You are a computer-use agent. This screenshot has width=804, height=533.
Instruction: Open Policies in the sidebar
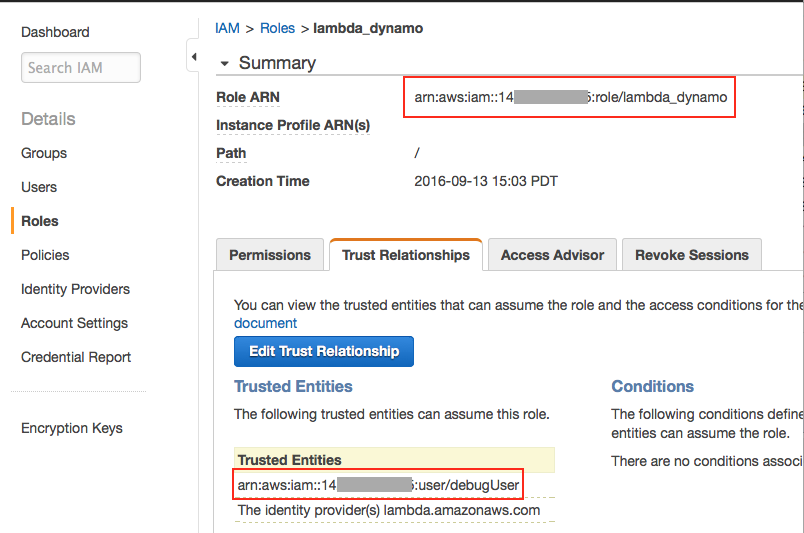45,255
